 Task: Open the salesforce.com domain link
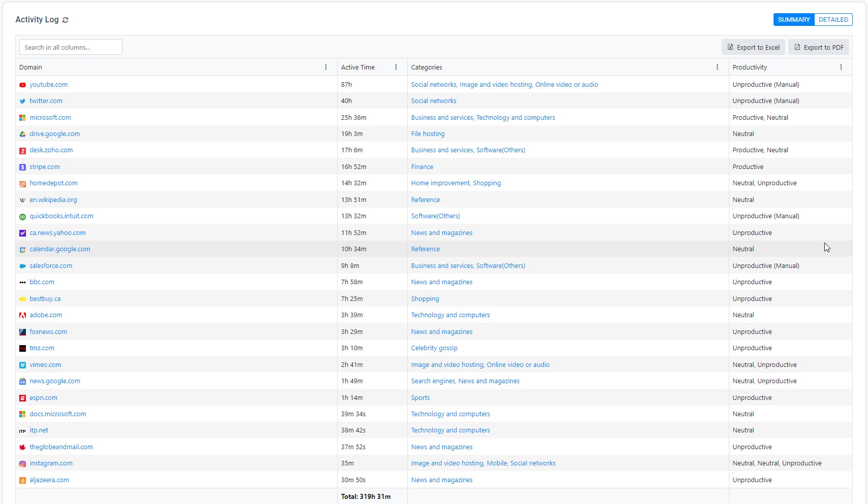[51, 266]
